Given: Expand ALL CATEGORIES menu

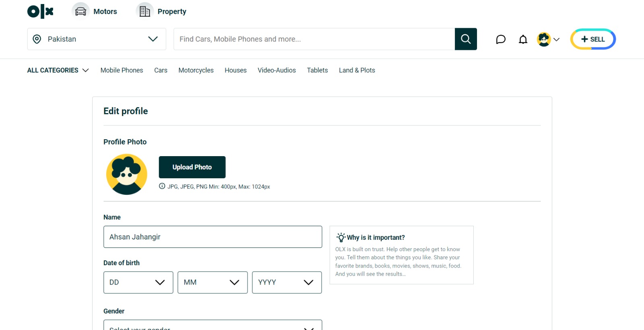Looking at the screenshot, I should click(x=58, y=70).
